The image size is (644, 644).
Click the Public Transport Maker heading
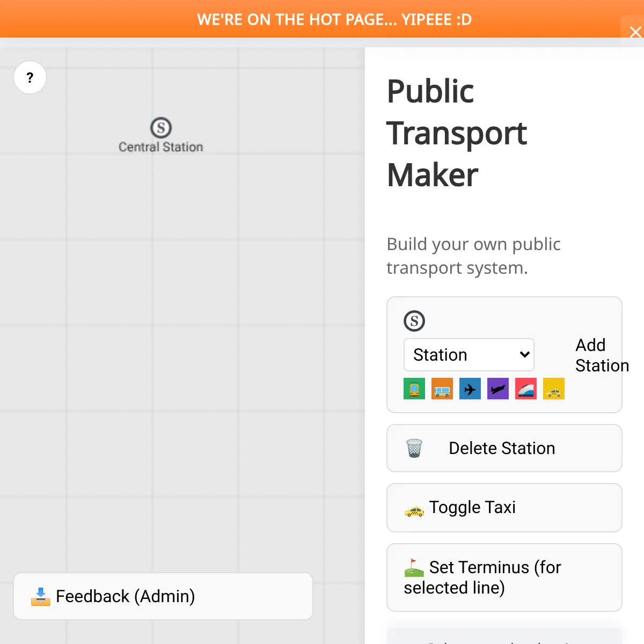456,133
